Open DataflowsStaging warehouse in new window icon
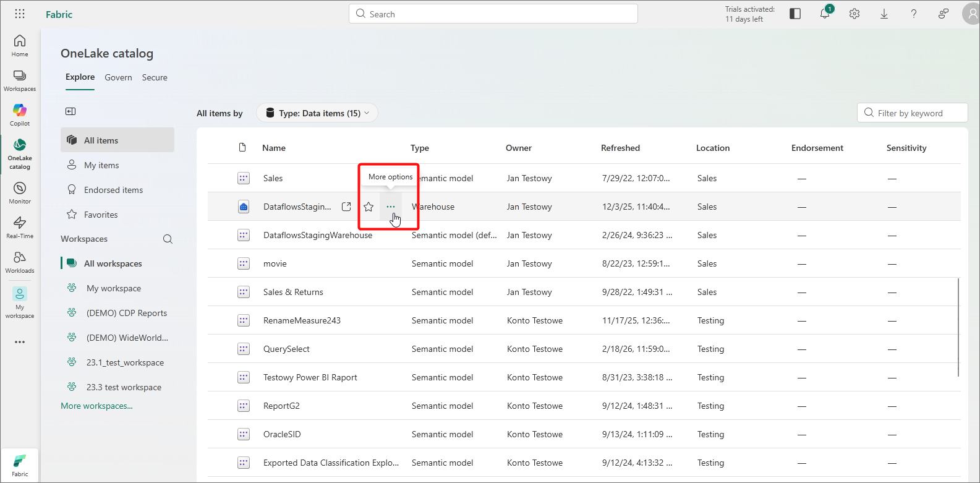Screen dimensions: 980x483 click(346, 207)
